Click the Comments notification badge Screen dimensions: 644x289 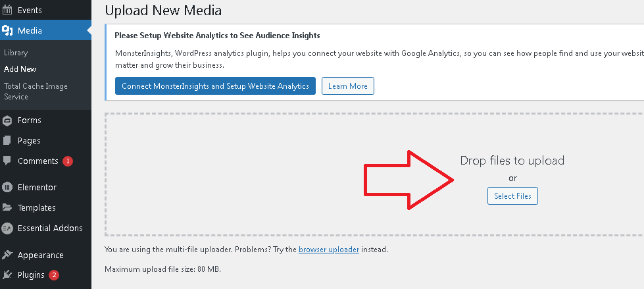(68, 161)
